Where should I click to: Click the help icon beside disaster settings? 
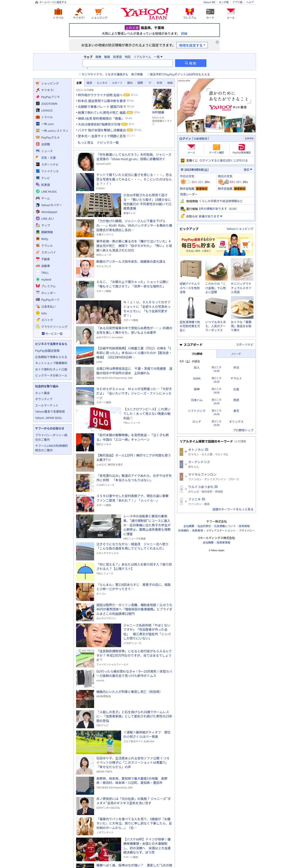[x=217, y=42]
